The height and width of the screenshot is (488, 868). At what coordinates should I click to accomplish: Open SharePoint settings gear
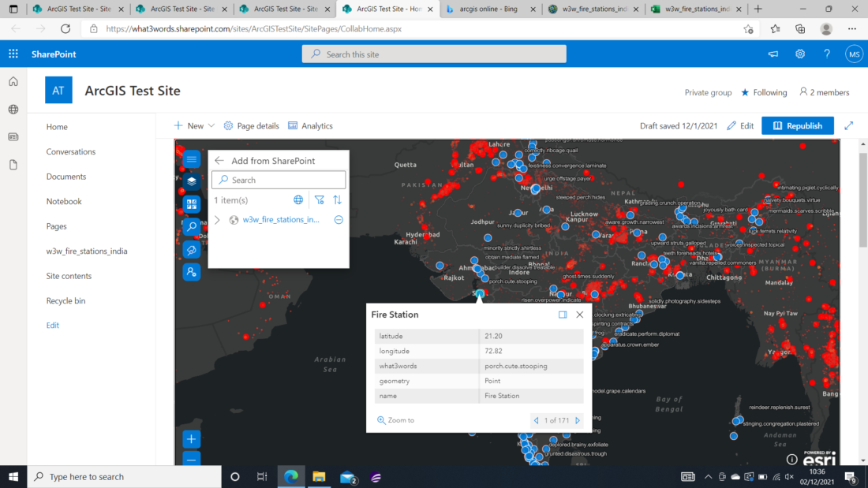pos(800,54)
